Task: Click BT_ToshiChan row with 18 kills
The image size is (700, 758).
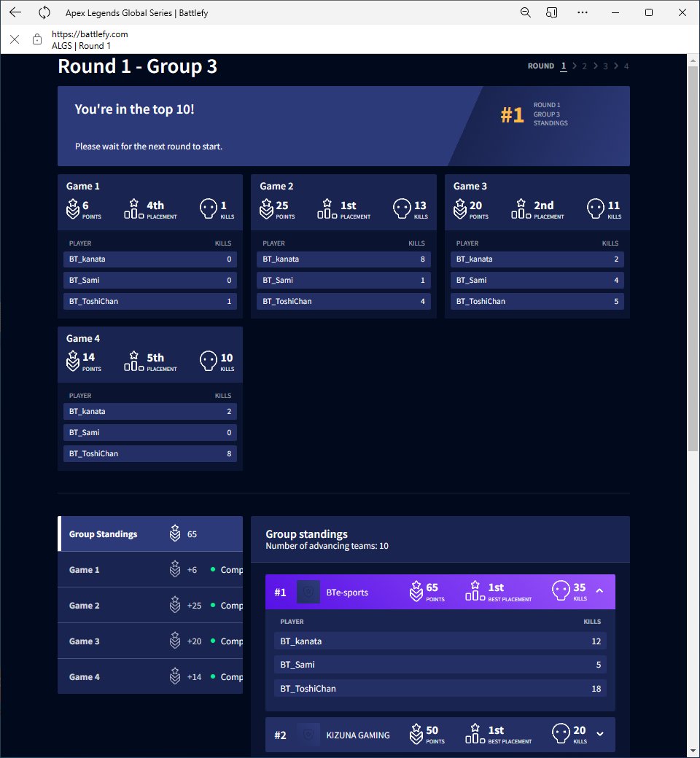Action: 440,688
